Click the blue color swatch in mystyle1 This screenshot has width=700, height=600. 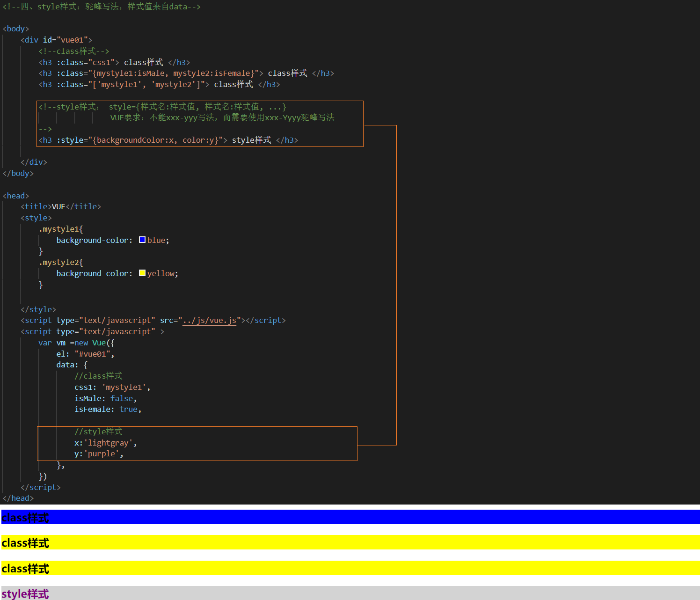(x=142, y=240)
